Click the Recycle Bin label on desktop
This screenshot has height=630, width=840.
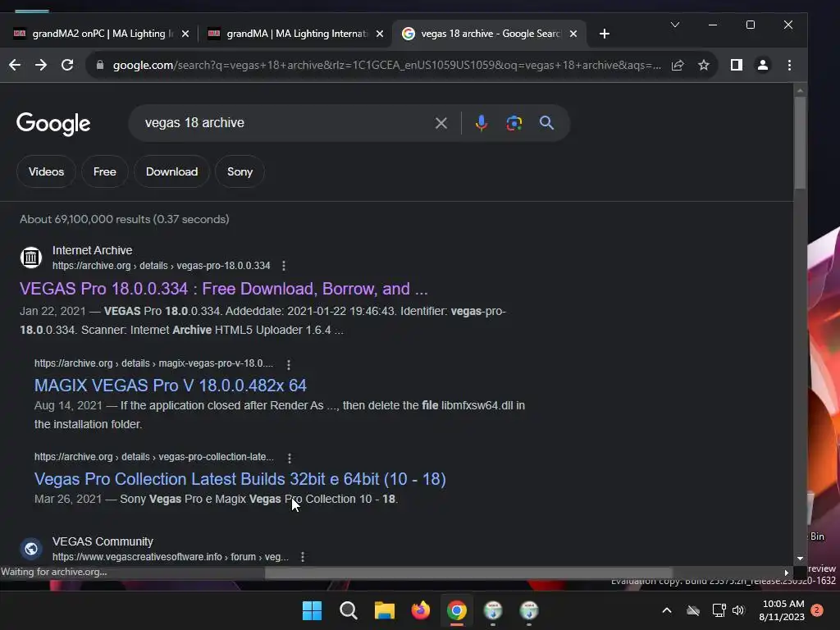click(x=817, y=536)
